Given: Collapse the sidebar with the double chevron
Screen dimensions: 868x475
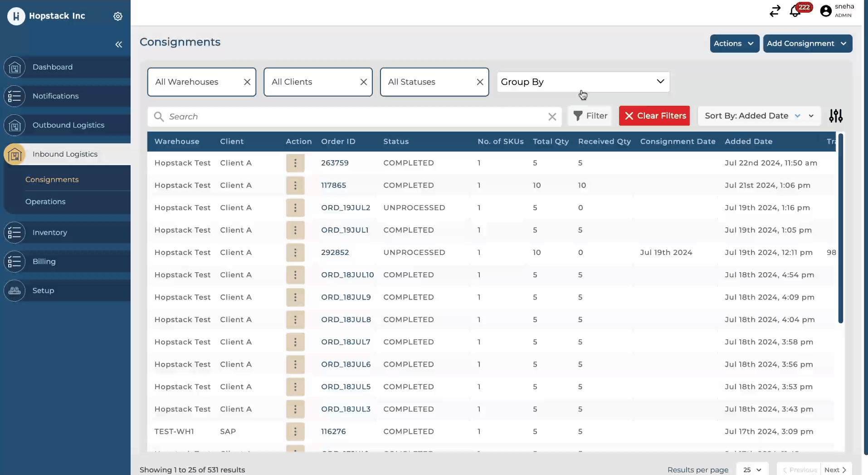Looking at the screenshot, I should tap(119, 44).
